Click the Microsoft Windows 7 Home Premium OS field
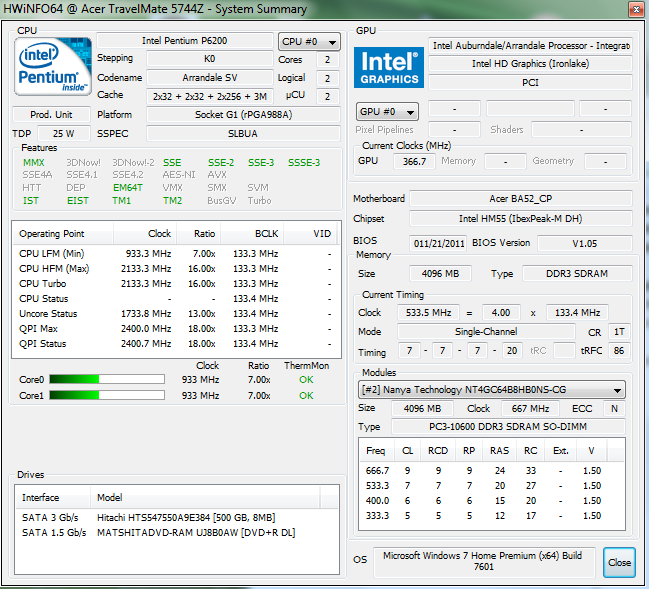The image size is (649, 589). (484, 562)
